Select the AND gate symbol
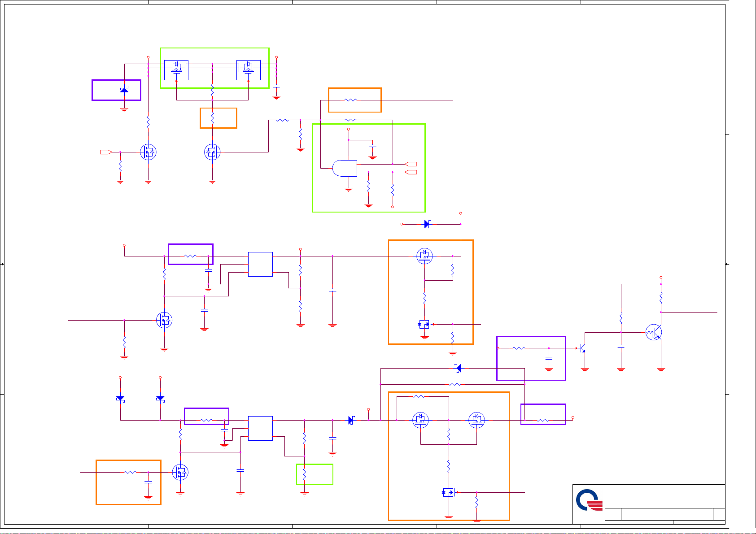Image resolution: width=756 pixels, height=534 pixels. [345, 168]
